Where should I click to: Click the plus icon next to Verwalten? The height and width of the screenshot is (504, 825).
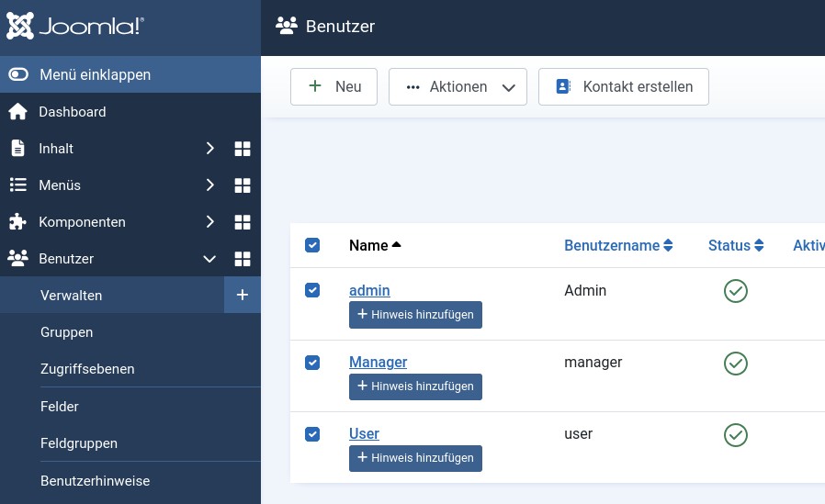tap(243, 295)
